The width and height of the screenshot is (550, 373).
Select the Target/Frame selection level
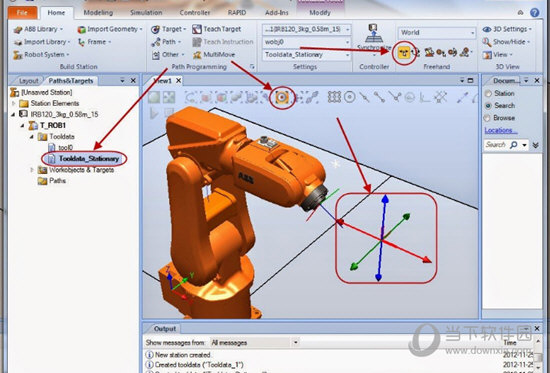click(282, 97)
